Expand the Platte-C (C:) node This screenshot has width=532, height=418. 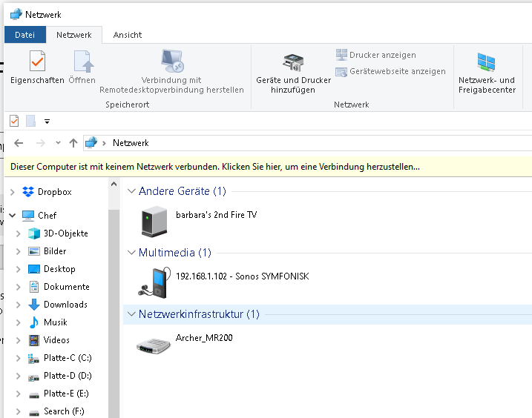pos(19,358)
